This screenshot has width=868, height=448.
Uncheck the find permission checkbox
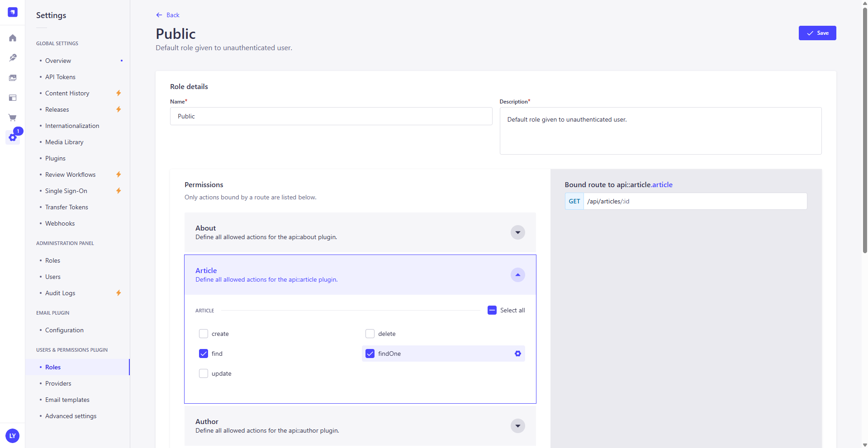point(204,354)
